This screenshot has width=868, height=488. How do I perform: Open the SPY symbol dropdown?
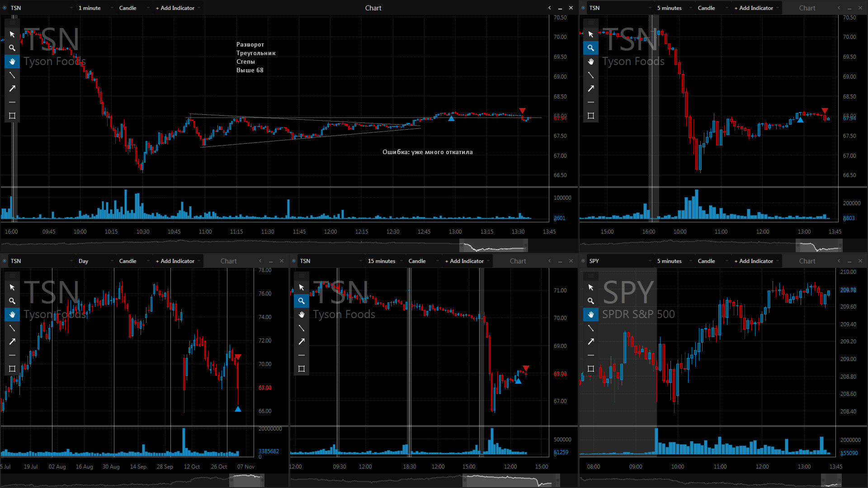pyautogui.click(x=620, y=261)
